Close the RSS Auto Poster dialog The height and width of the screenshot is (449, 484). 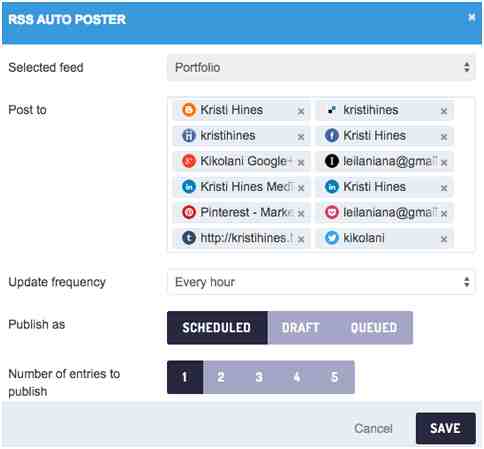(471, 17)
